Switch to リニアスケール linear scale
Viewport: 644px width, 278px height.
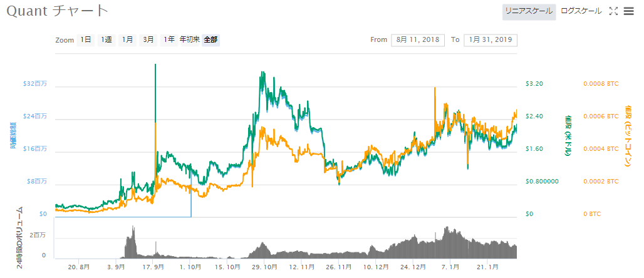click(x=529, y=11)
